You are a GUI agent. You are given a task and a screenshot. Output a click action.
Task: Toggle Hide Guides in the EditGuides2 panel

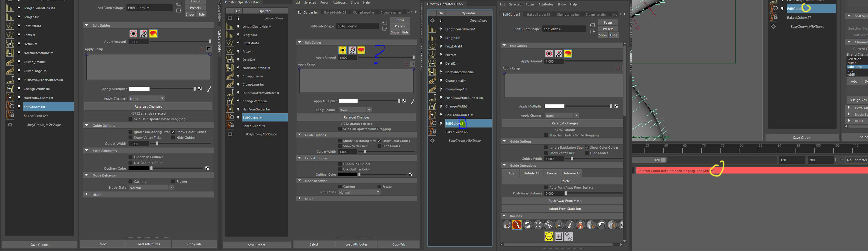click(587, 153)
